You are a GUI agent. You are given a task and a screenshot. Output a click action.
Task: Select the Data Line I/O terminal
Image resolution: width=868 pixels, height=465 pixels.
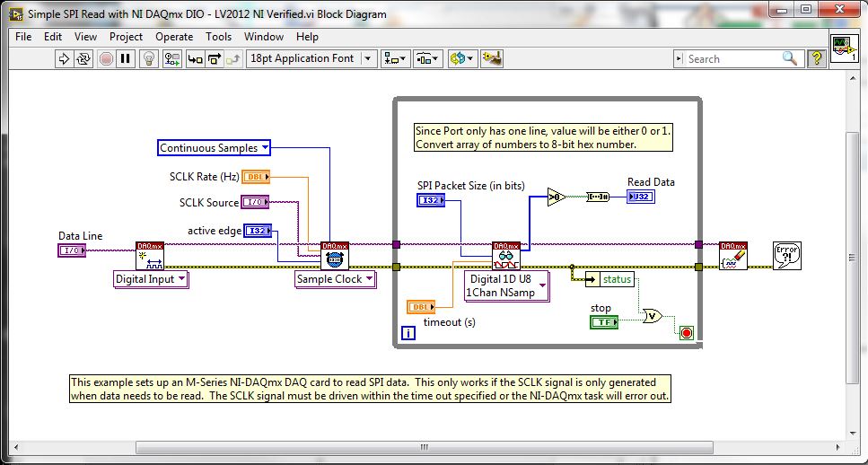point(72,250)
